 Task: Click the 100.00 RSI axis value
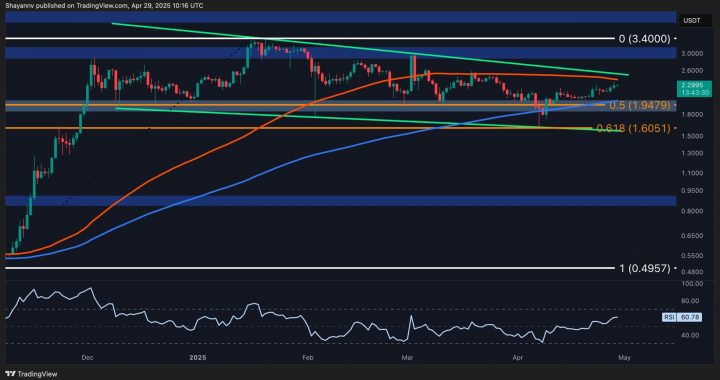point(693,284)
